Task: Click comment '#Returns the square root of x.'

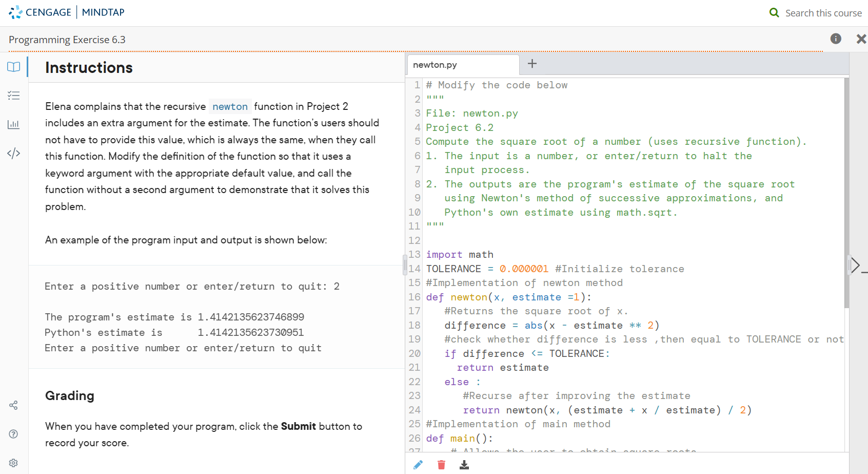Action: [x=537, y=311]
